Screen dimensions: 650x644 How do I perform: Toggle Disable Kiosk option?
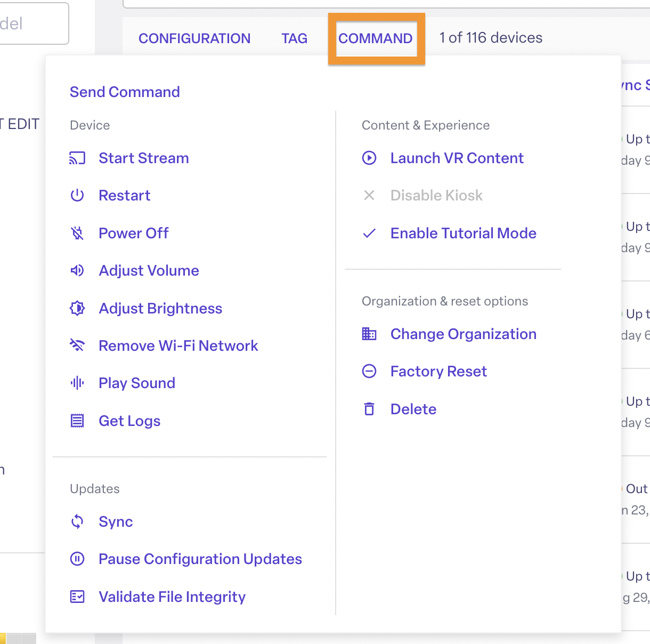click(436, 195)
